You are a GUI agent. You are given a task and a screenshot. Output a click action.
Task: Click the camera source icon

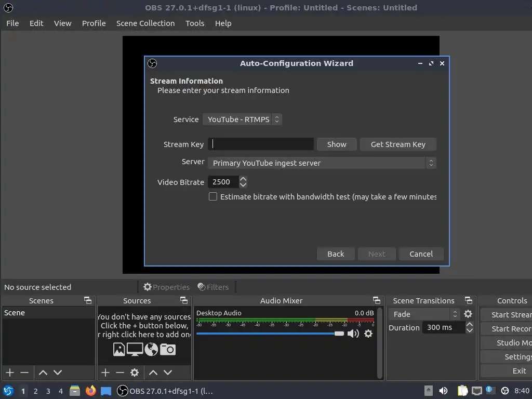pyautogui.click(x=168, y=349)
